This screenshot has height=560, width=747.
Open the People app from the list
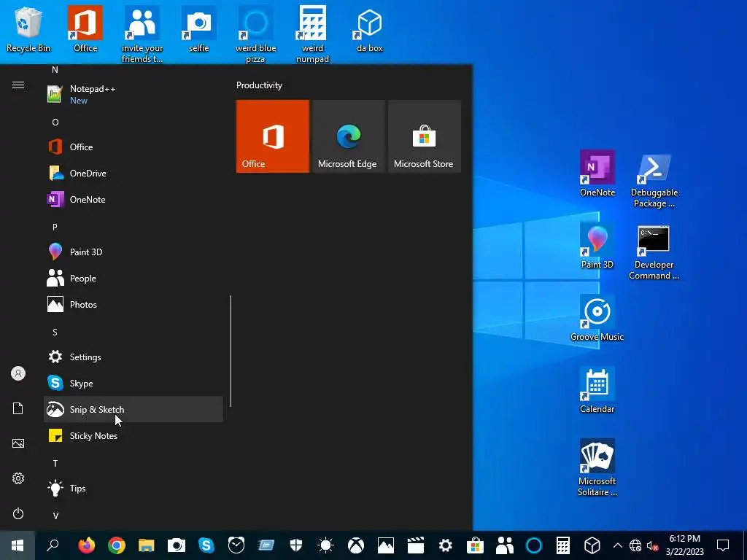click(133, 278)
